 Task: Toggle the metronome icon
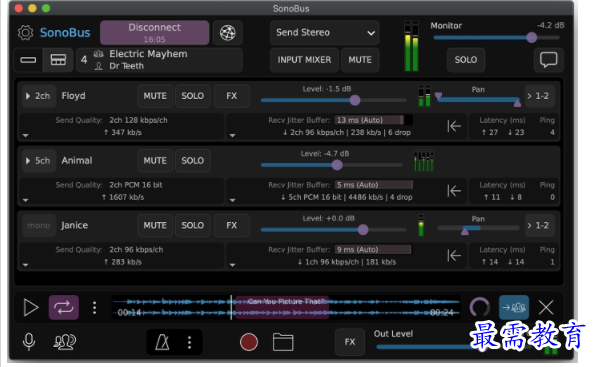pos(162,342)
